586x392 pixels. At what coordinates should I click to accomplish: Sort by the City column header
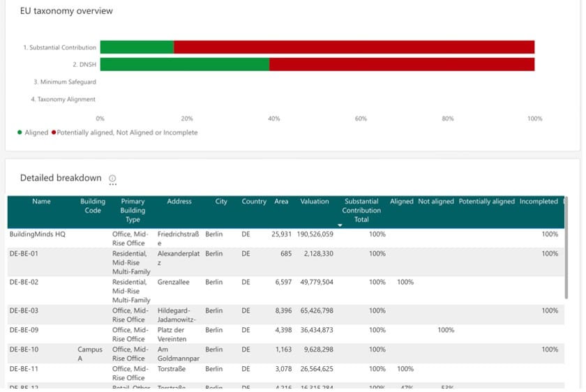pyautogui.click(x=221, y=202)
